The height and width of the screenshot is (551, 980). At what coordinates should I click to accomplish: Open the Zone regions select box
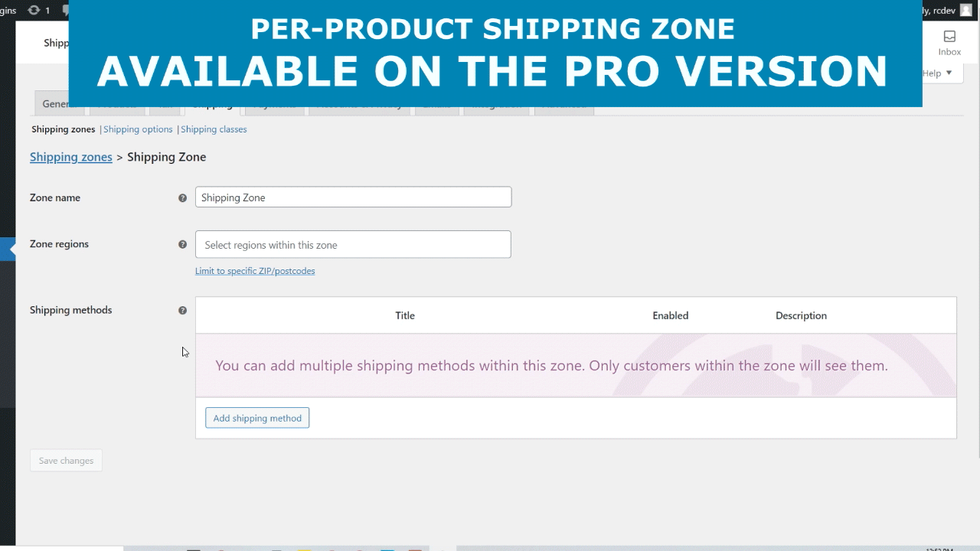pos(353,245)
